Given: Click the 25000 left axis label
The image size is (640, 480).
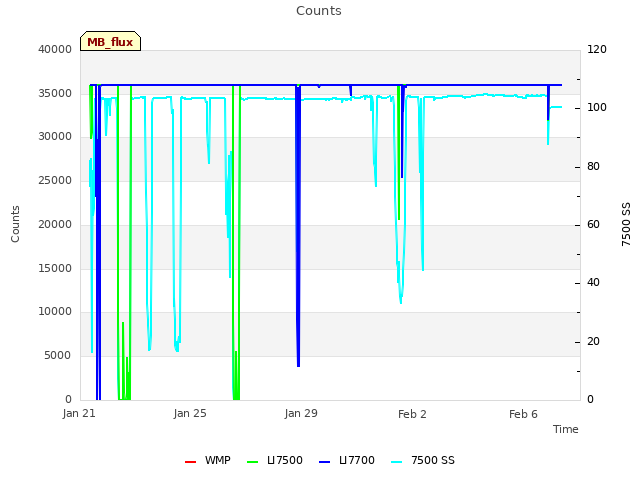Looking at the screenshot, I should [x=55, y=180].
